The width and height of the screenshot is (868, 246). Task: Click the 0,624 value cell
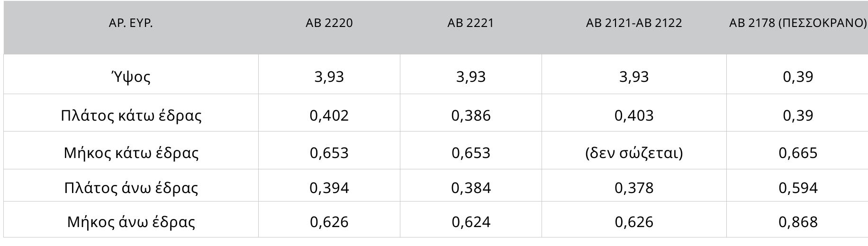coord(470,222)
